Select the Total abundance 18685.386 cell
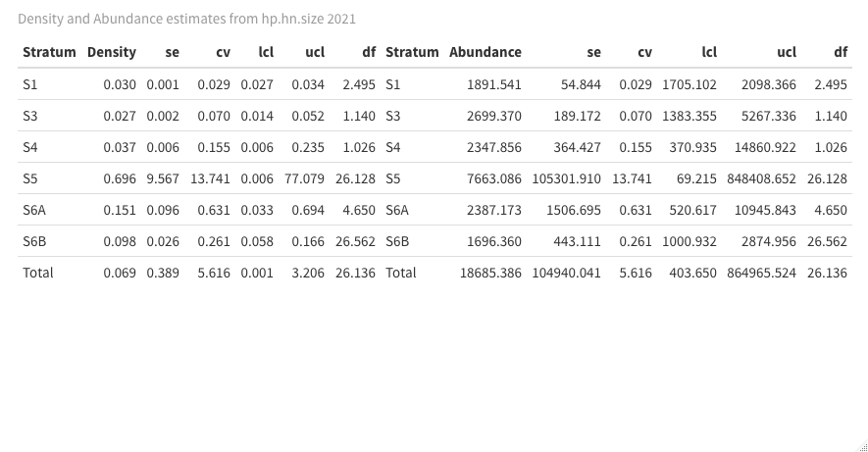The height and width of the screenshot is (452, 868). [x=490, y=273]
